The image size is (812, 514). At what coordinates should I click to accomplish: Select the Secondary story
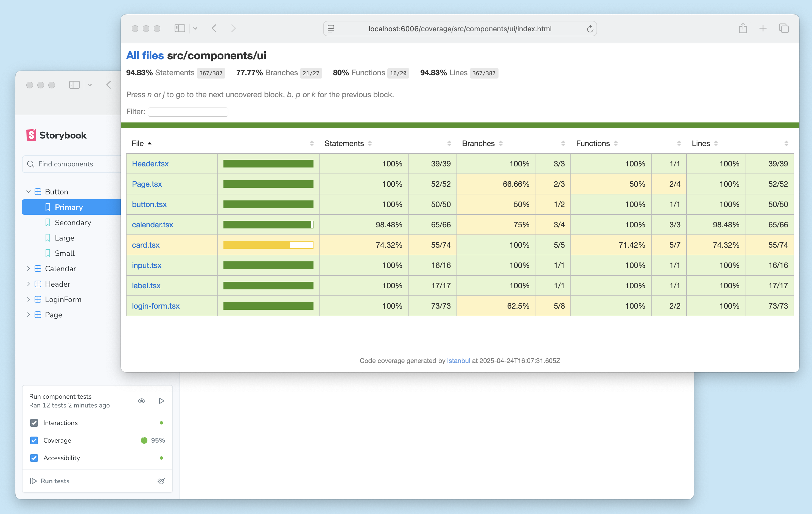pos(73,223)
